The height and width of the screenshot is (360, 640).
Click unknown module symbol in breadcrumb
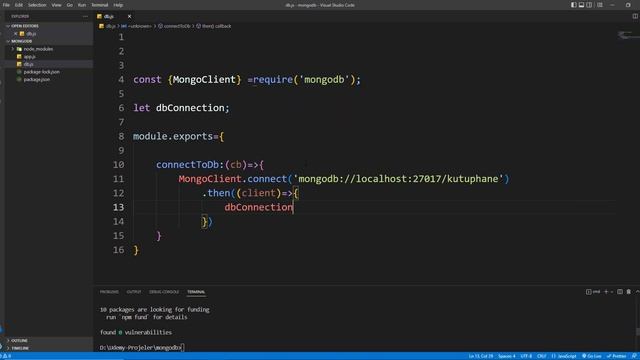point(136,26)
